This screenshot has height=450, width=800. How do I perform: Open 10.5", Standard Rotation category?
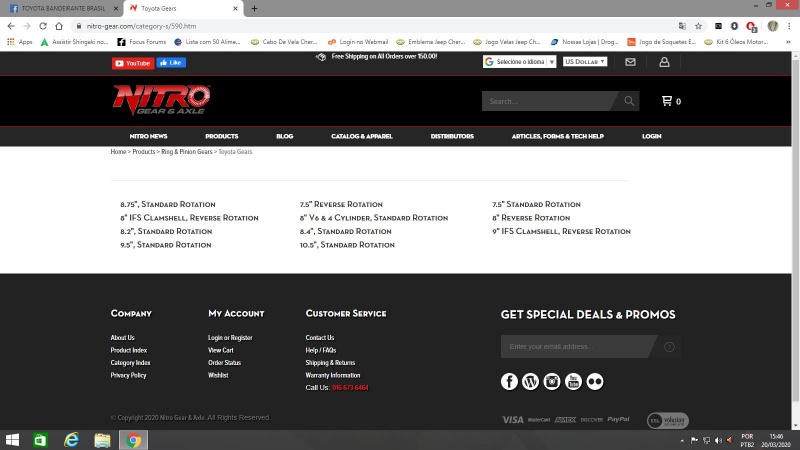click(x=347, y=245)
